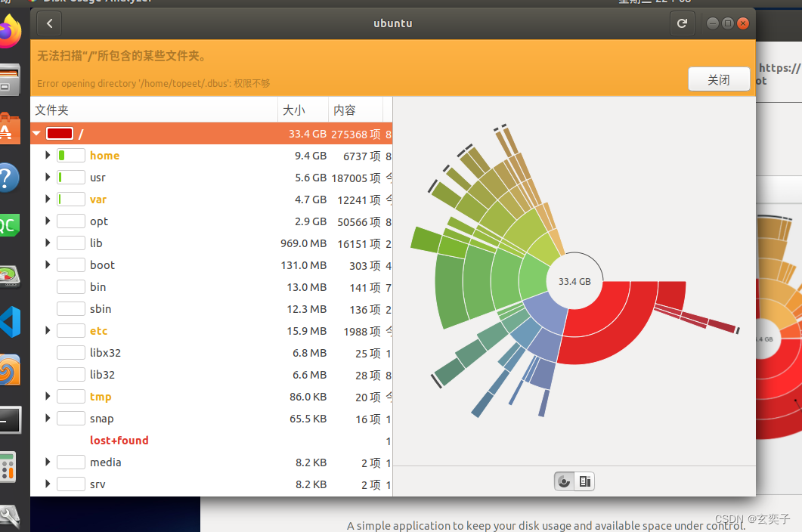Click the rescan refresh icon
The height and width of the screenshot is (532, 802).
click(682, 23)
